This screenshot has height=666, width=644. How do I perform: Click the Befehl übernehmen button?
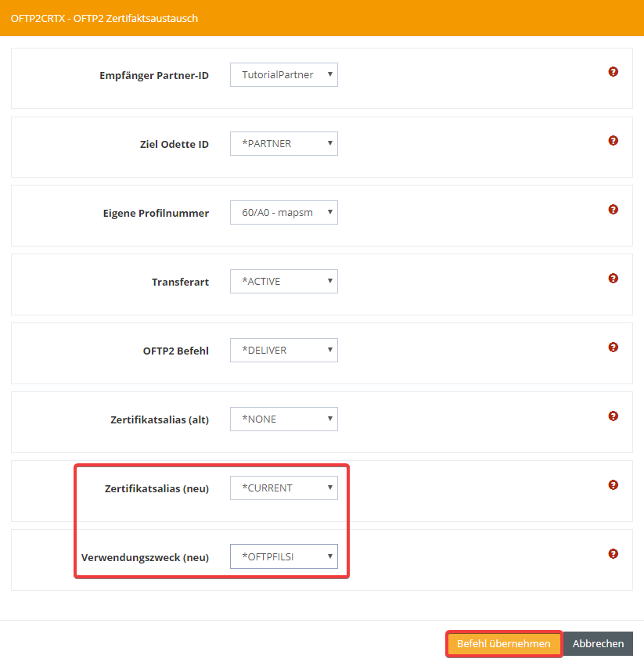pyautogui.click(x=504, y=644)
